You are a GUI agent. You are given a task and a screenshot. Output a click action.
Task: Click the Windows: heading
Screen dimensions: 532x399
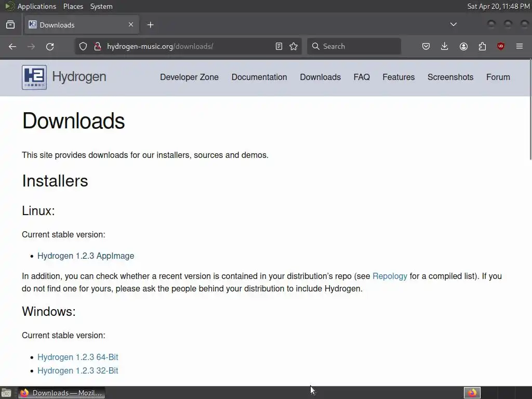click(x=49, y=312)
